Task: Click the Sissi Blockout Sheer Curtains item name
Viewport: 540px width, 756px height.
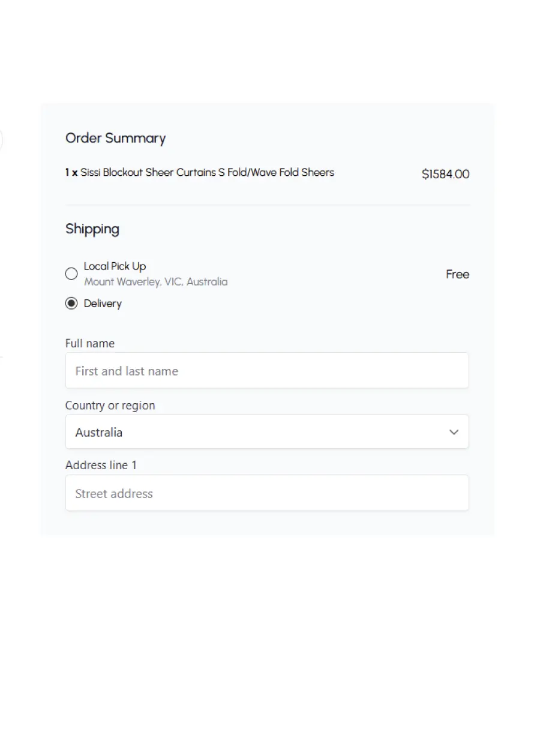Action: coord(207,173)
